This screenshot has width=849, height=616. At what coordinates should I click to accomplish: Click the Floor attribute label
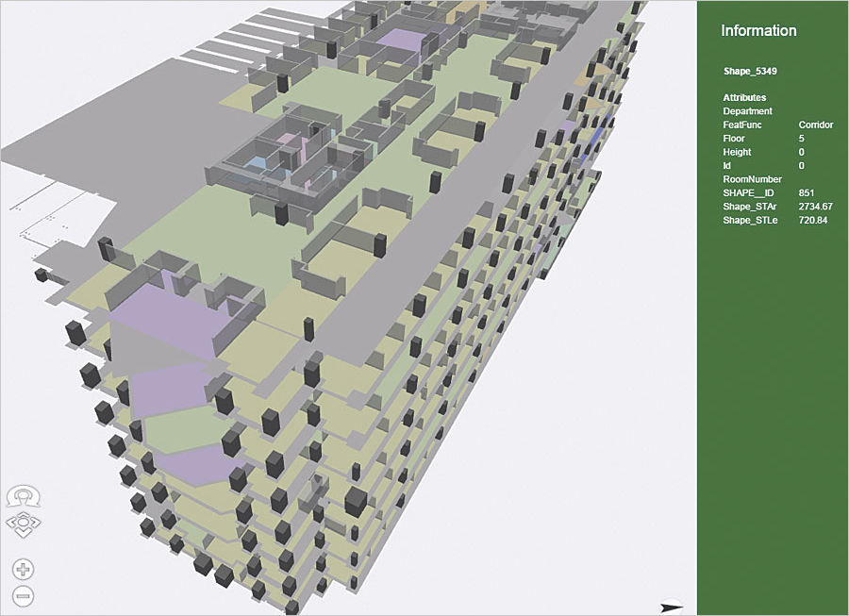734,138
